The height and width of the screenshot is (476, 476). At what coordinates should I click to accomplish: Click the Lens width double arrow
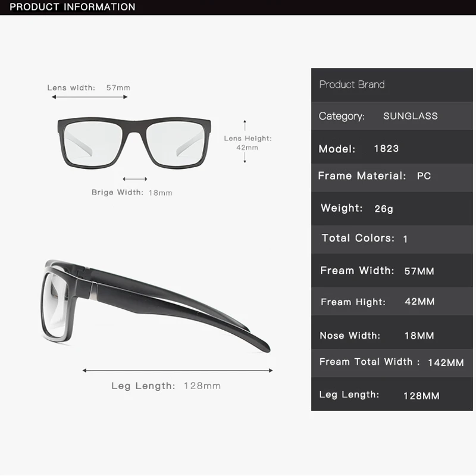click(x=90, y=97)
